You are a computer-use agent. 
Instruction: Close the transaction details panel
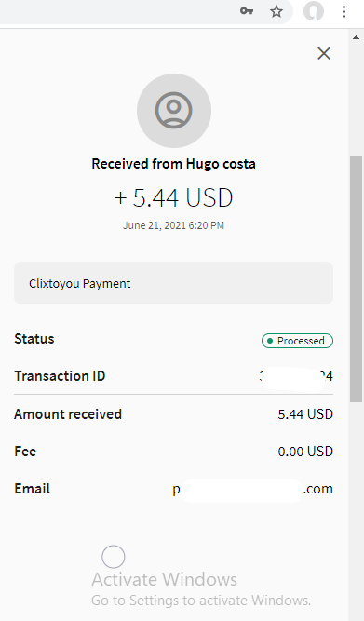[x=324, y=53]
